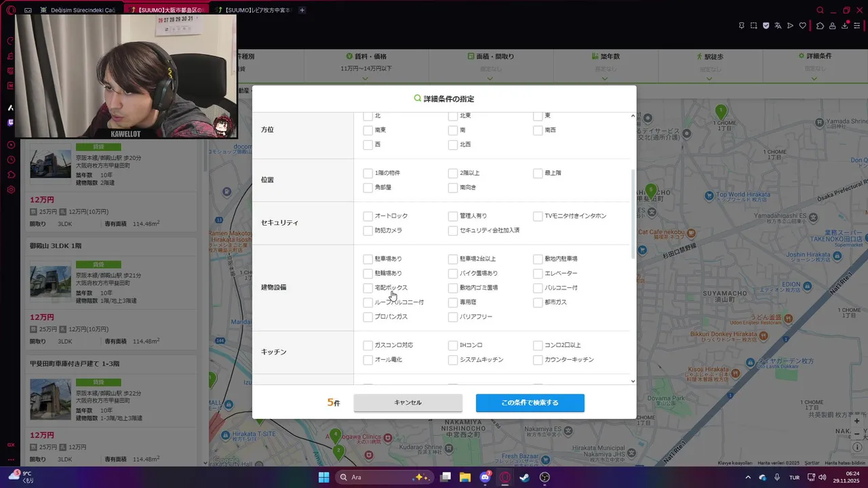The image size is (868, 488).
Task: Open the GX corner icon in sidebar
Action: click(10, 445)
